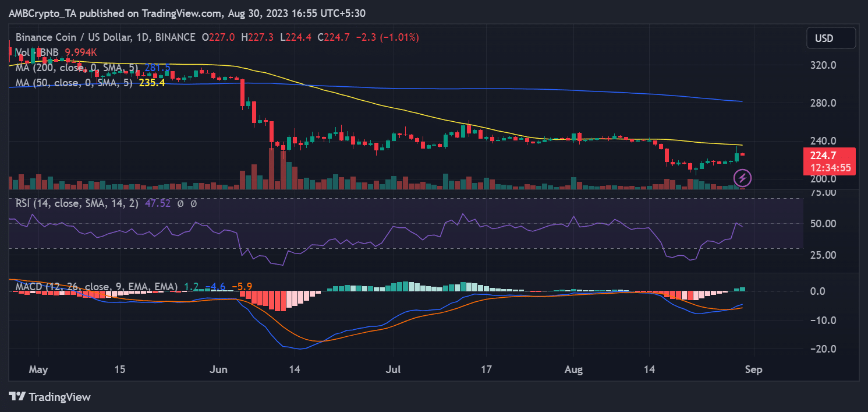This screenshot has height=412, width=868.
Task: Click the close value C224.7
Action: coord(334,37)
